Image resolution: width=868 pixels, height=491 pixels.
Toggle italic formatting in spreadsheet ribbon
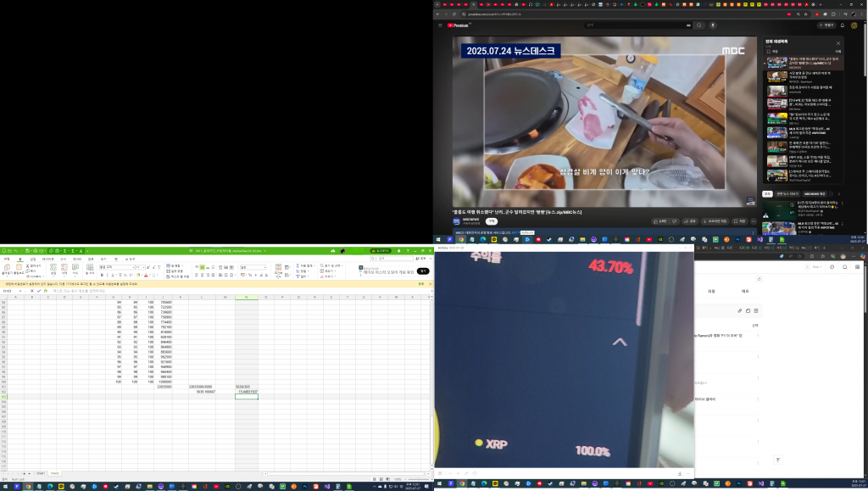(x=108, y=275)
